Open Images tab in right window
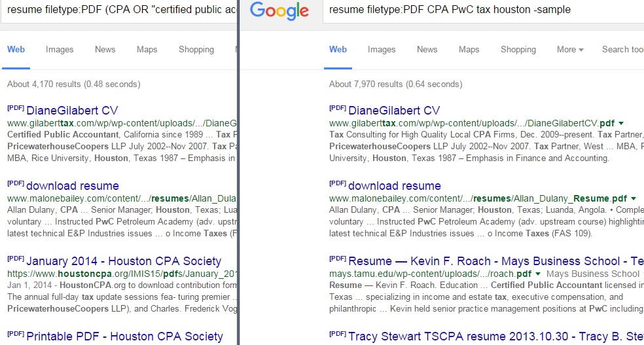 click(382, 50)
